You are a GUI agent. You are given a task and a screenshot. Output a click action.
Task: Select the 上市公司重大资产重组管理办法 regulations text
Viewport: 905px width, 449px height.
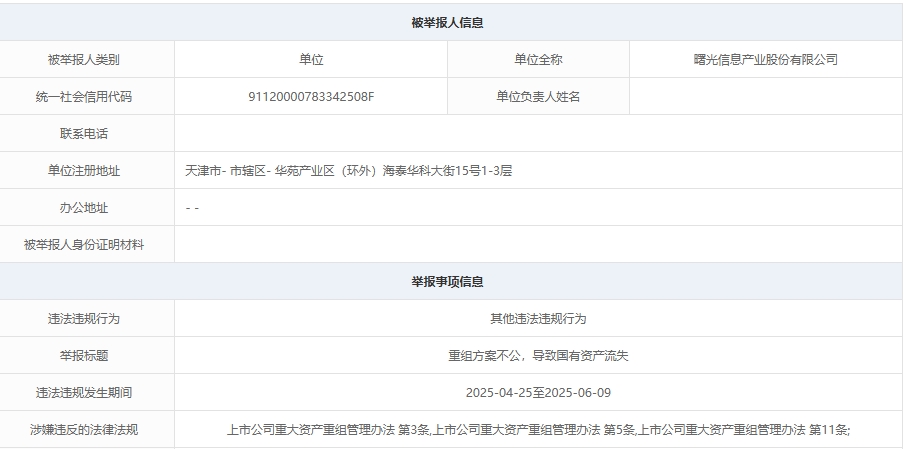click(538, 429)
